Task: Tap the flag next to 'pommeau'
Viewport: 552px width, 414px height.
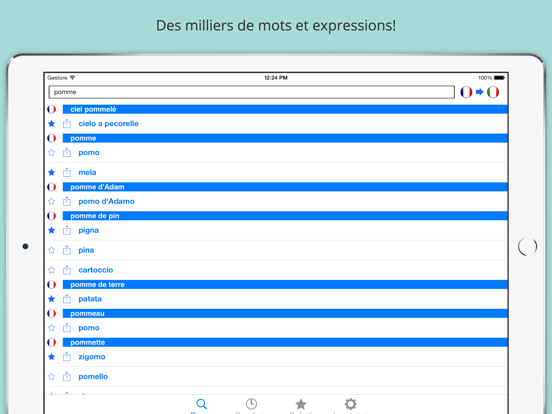Action: click(x=51, y=313)
